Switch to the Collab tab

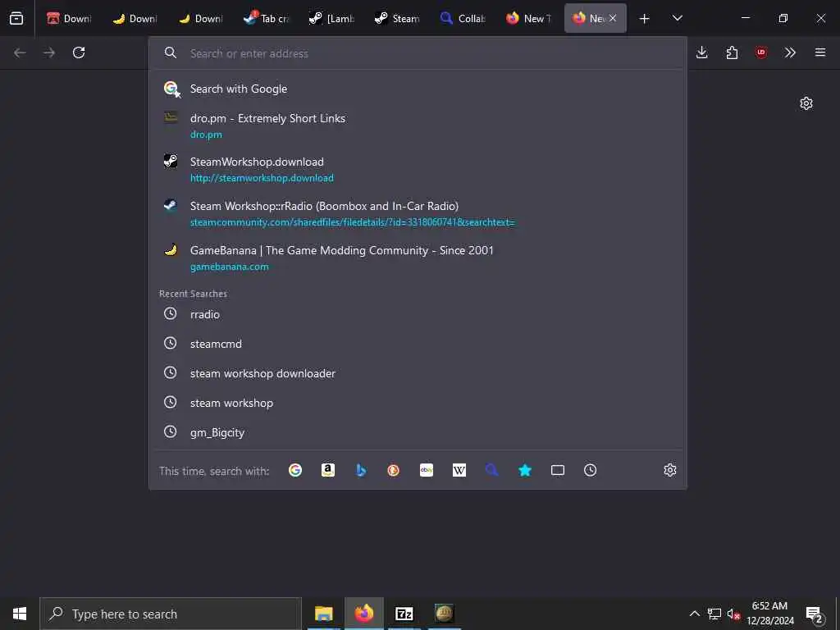(463, 18)
